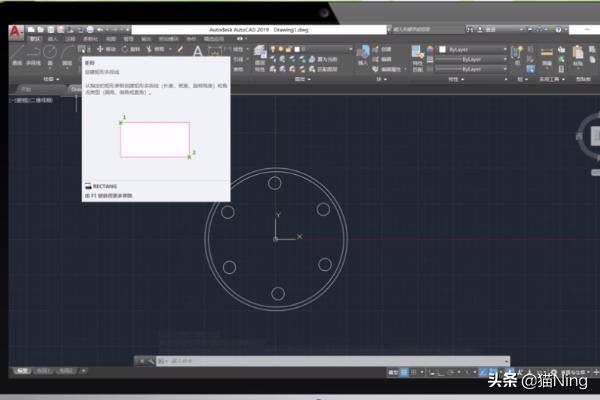Select the Move tool
The image size is (600, 400).
(x=106, y=49)
